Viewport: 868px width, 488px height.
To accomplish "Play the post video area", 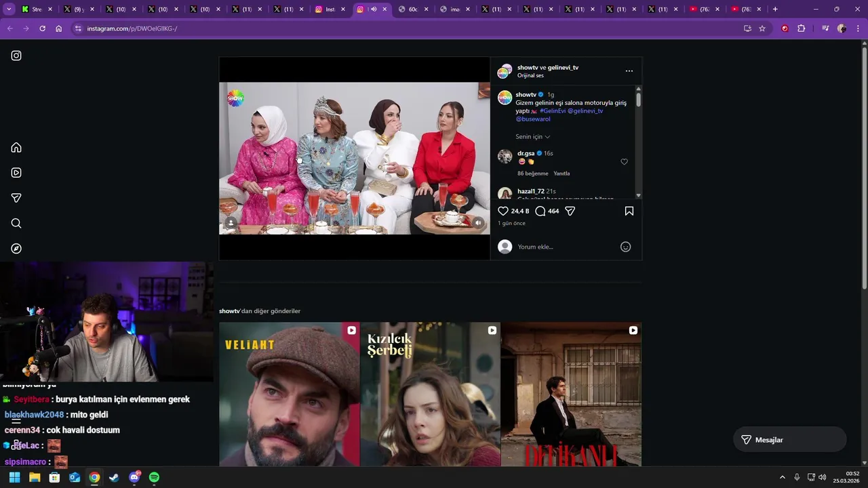I will click(x=354, y=159).
